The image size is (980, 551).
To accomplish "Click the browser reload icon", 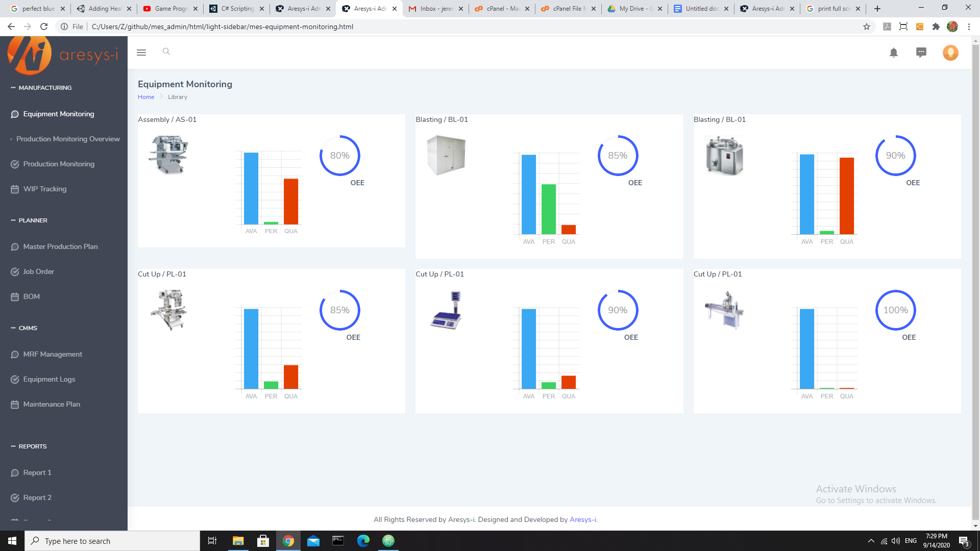I will [44, 27].
